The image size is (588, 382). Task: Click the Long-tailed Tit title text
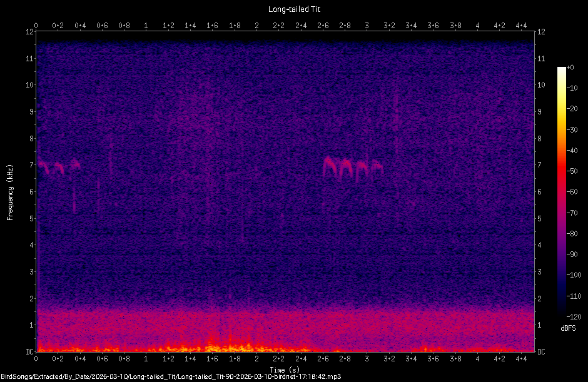tap(293, 9)
